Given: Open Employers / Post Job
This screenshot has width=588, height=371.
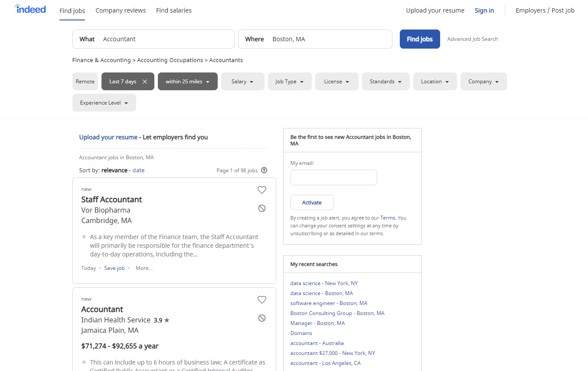Looking at the screenshot, I should pyautogui.click(x=545, y=10).
